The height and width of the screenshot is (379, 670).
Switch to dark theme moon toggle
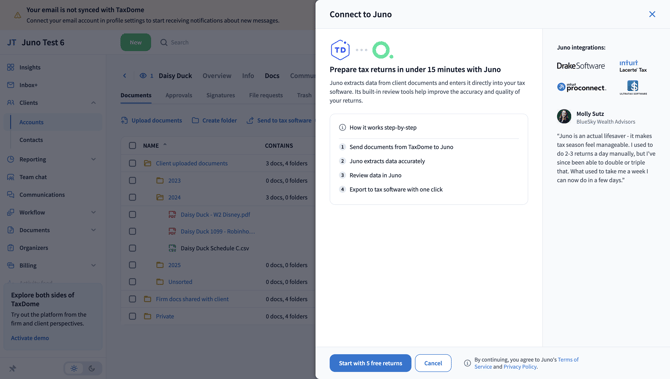click(91, 368)
